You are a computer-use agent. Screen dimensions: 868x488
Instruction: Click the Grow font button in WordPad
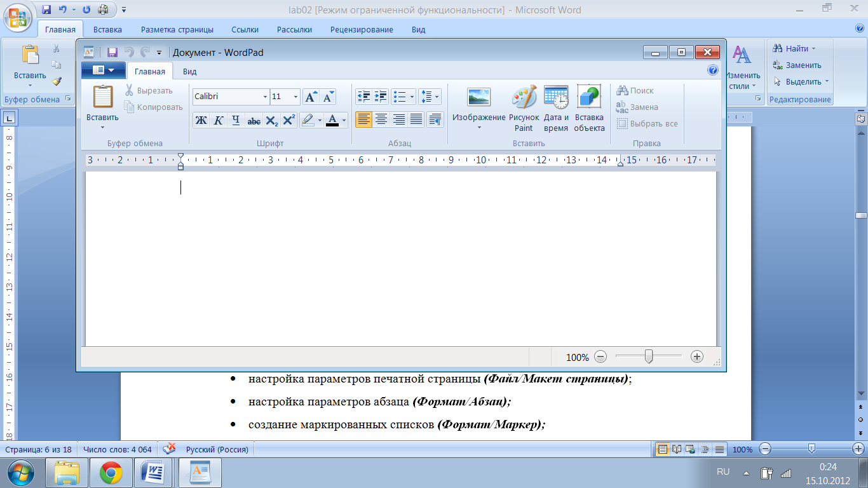(311, 97)
